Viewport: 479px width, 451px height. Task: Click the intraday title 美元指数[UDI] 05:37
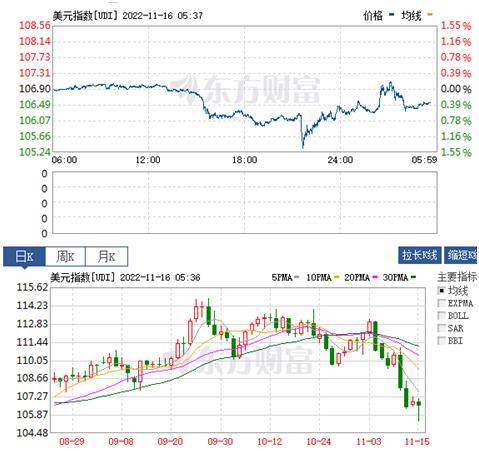pyautogui.click(x=128, y=16)
